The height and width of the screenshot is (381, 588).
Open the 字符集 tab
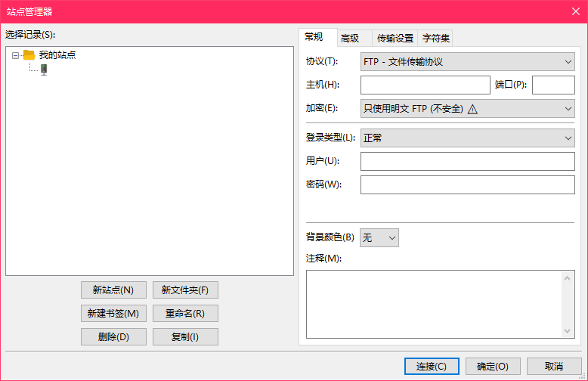(x=435, y=39)
